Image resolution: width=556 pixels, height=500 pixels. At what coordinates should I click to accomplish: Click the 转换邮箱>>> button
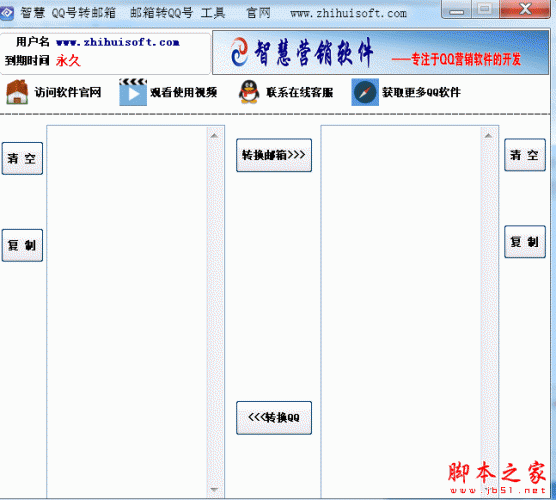point(274,155)
